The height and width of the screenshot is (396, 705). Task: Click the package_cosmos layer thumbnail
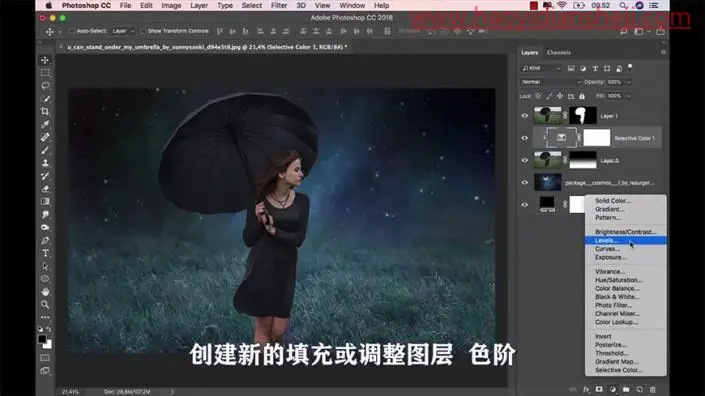pyautogui.click(x=548, y=182)
